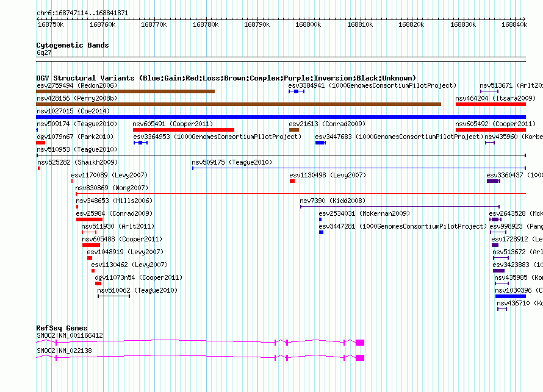Open the SMOC2|NM_022138 gene label
Viewport: 543px width, 392px height.
point(65,351)
